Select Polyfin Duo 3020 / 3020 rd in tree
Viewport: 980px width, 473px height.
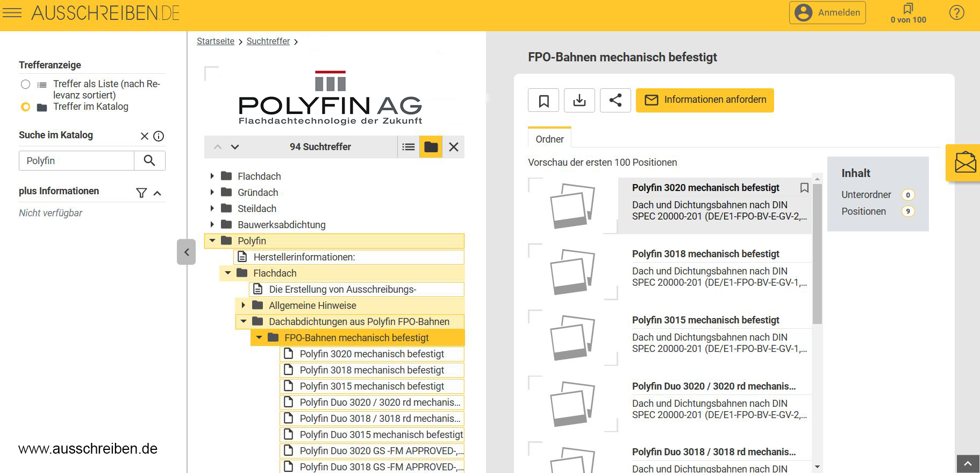[372, 403]
